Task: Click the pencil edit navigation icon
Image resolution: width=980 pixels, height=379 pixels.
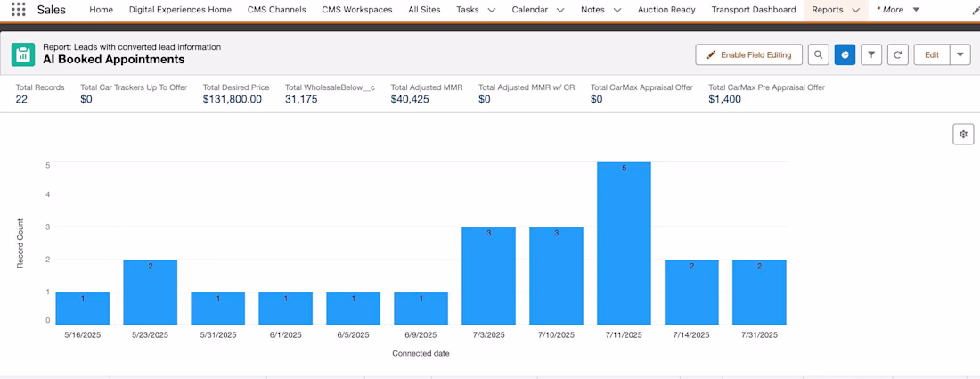Action: 976,10
